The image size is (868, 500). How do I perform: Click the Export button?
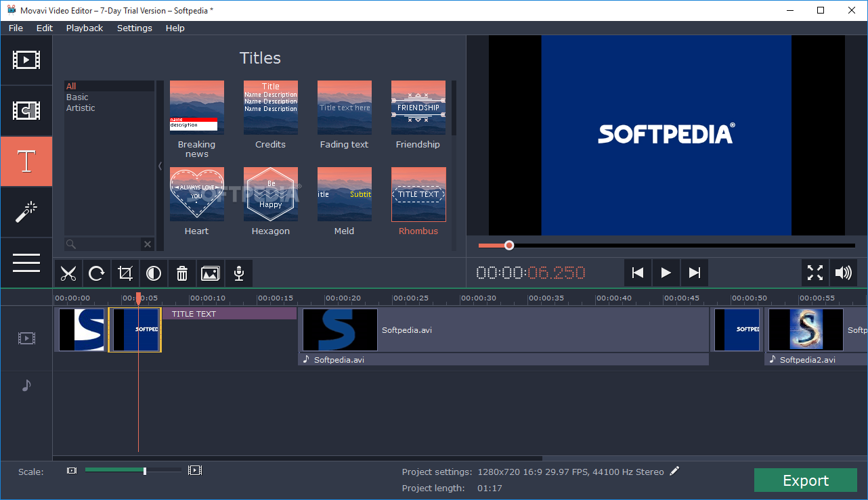[x=806, y=480]
